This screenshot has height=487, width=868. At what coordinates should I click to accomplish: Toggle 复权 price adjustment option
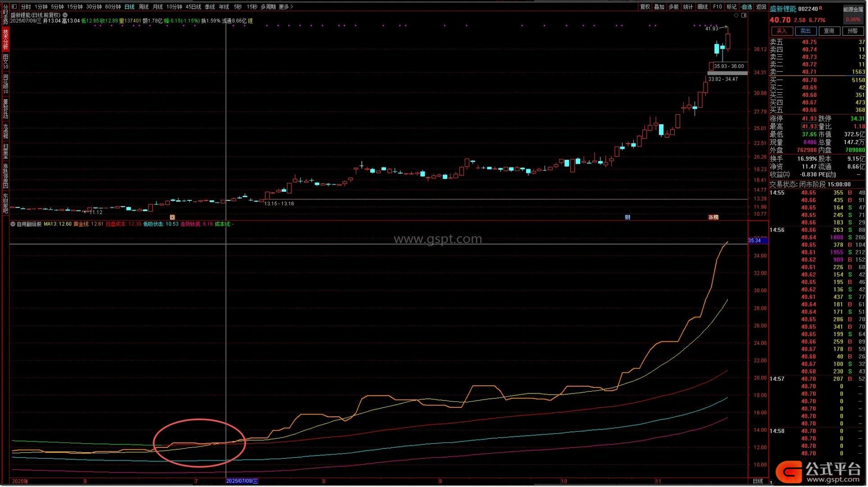[645, 7]
